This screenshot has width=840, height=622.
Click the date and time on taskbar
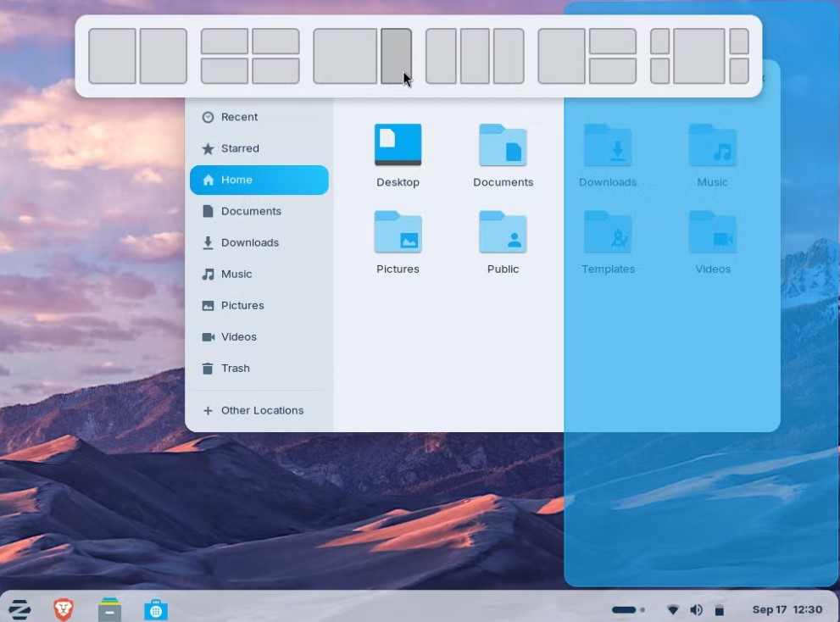pyautogui.click(x=787, y=610)
